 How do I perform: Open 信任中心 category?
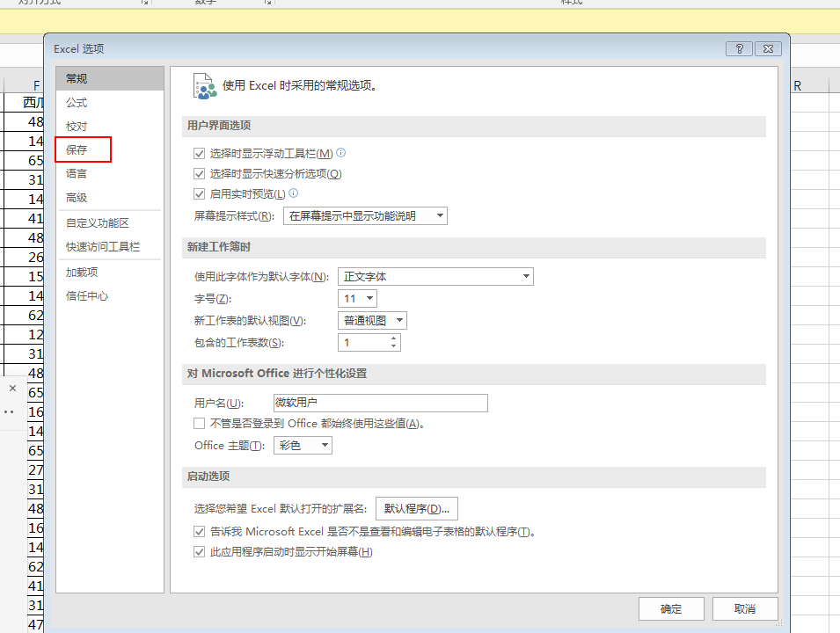(x=110, y=295)
